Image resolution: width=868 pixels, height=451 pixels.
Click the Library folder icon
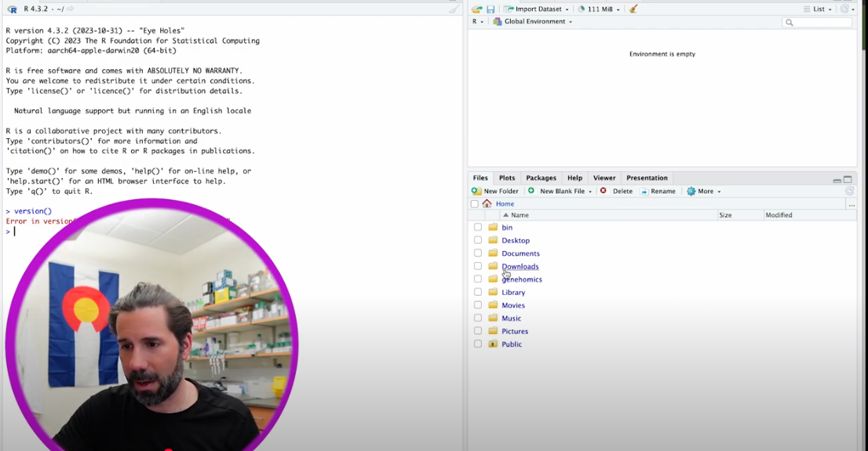tap(493, 292)
